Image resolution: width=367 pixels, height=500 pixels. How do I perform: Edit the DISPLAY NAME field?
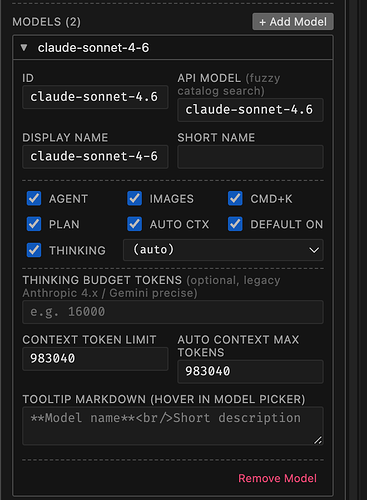[x=95, y=156]
